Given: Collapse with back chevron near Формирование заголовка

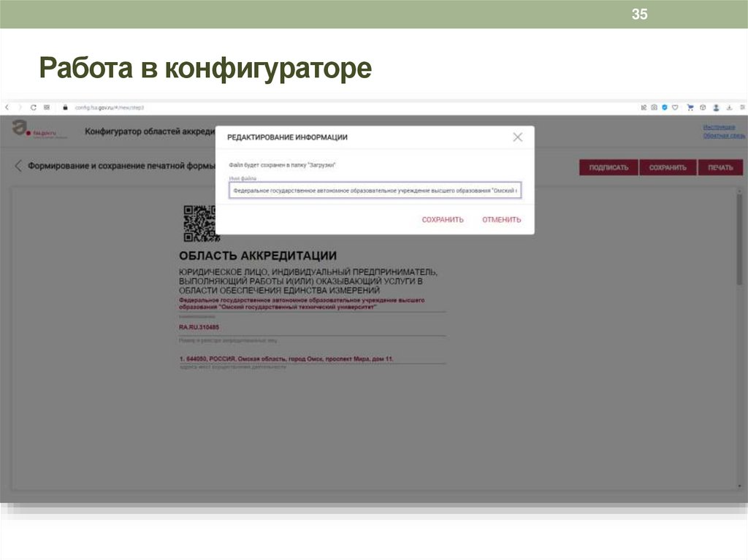Looking at the screenshot, I should pos(17,166).
